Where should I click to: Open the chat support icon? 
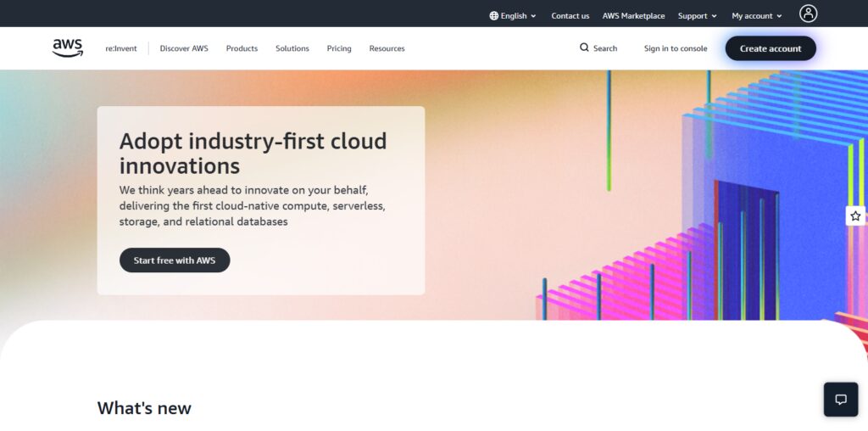[x=841, y=399]
